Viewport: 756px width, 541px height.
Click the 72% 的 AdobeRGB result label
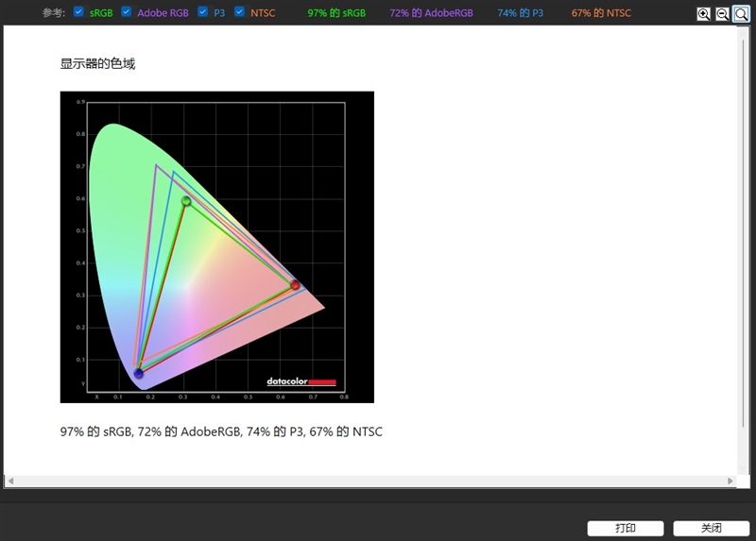point(431,13)
